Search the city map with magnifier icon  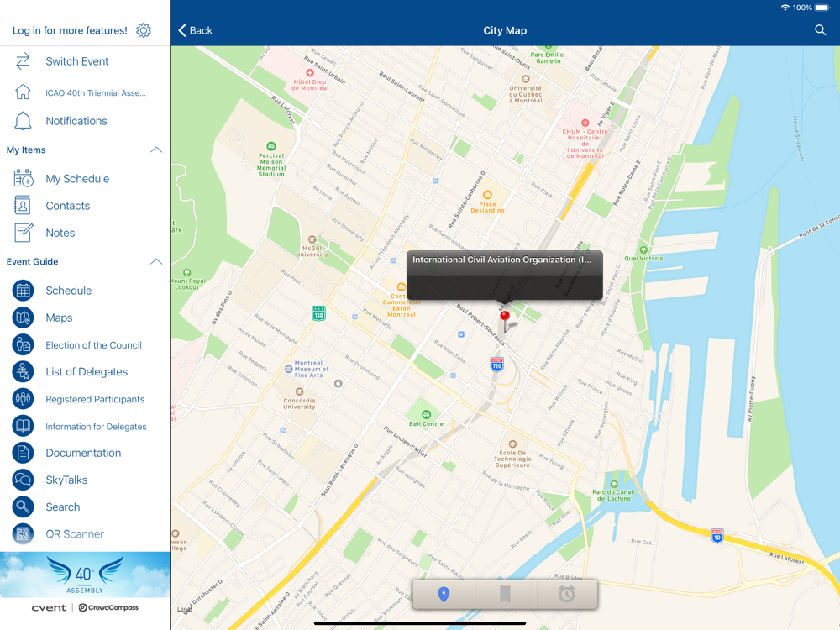coord(820,30)
